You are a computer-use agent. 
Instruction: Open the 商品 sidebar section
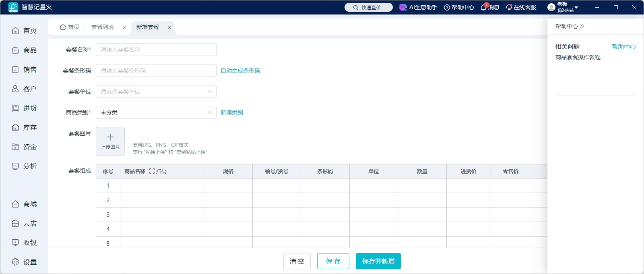pos(24,50)
